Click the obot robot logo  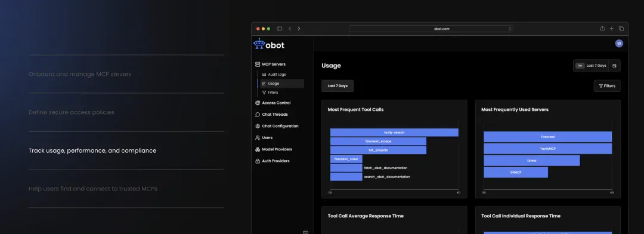(x=259, y=44)
